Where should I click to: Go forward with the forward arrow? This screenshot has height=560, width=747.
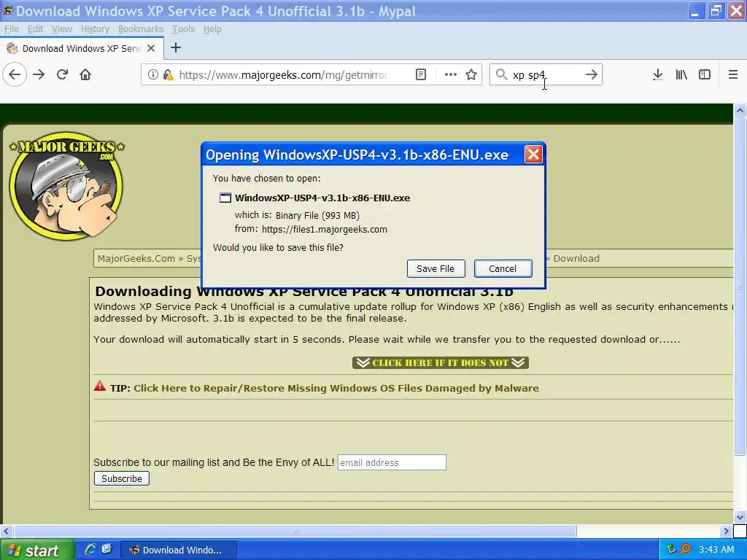(x=39, y=75)
